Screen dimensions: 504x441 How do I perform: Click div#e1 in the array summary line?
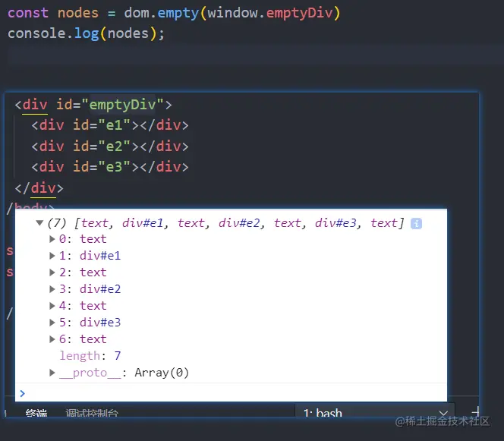click(x=143, y=222)
